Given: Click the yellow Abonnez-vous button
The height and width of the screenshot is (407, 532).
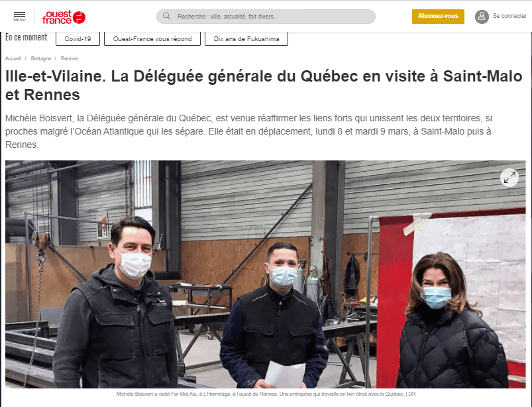Looking at the screenshot, I should (x=438, y=17).
